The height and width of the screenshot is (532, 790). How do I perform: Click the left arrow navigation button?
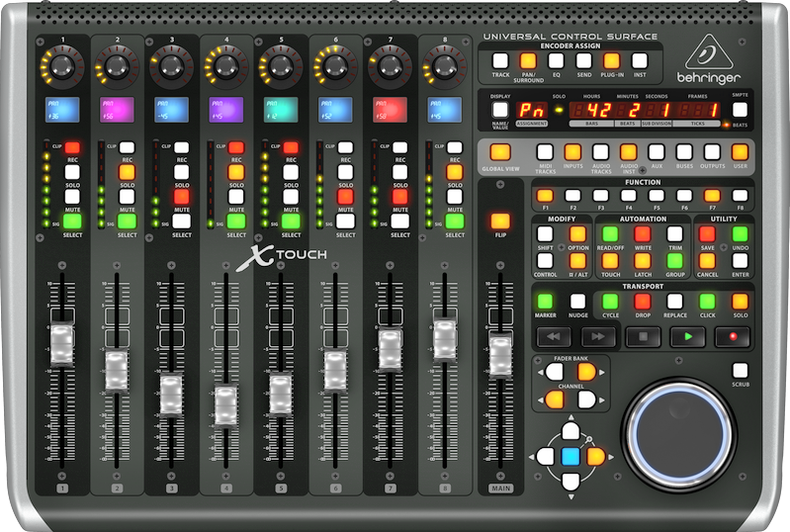pyautogui.click(x=546, y=457)
